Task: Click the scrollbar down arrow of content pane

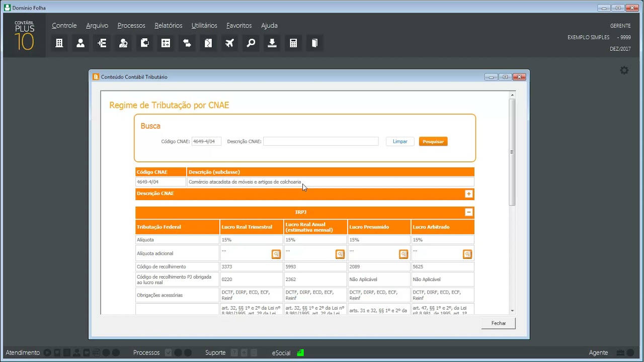Action: click(512, 311)
